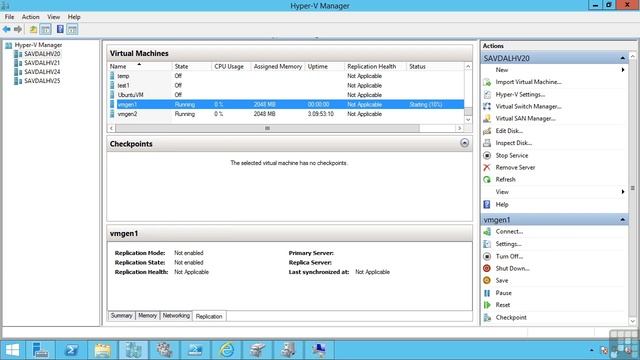Refresh the SAVDALHV20 server view
Viewport: 640px width, 360px height.
click(505, 180)
